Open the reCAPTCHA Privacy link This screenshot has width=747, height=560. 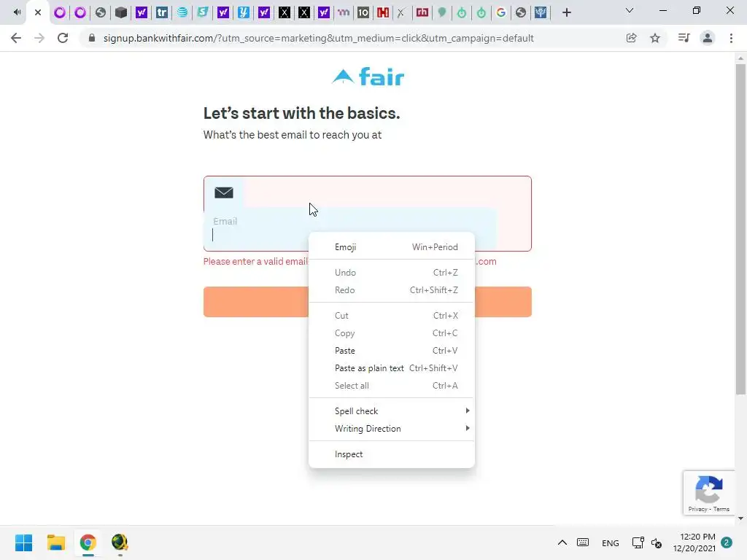click(x=697, y=509)
